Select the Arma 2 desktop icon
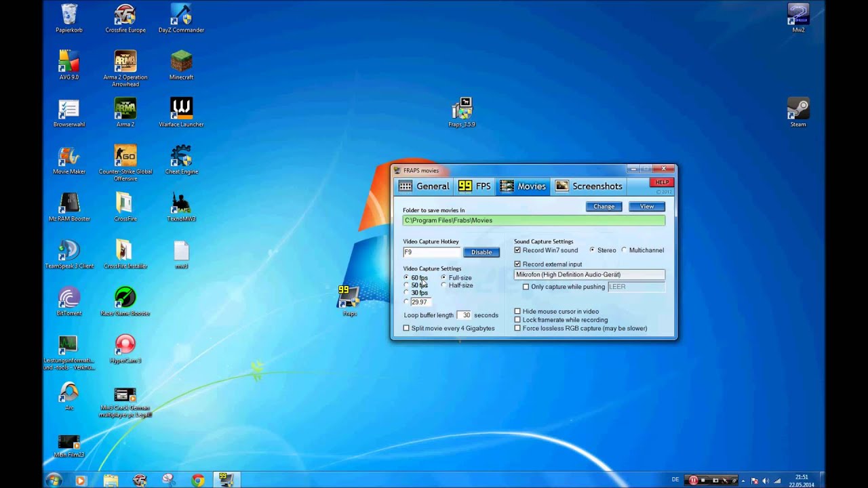Screen dimensions: 868x488 tap(125, 113)
